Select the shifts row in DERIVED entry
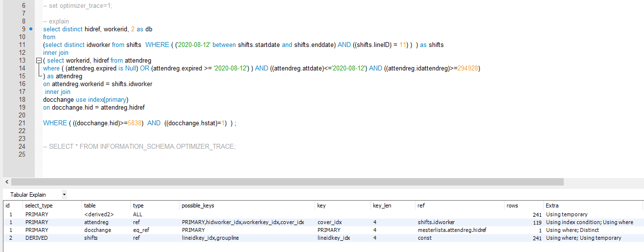644x252 pixels. click(x=92, y=238)
